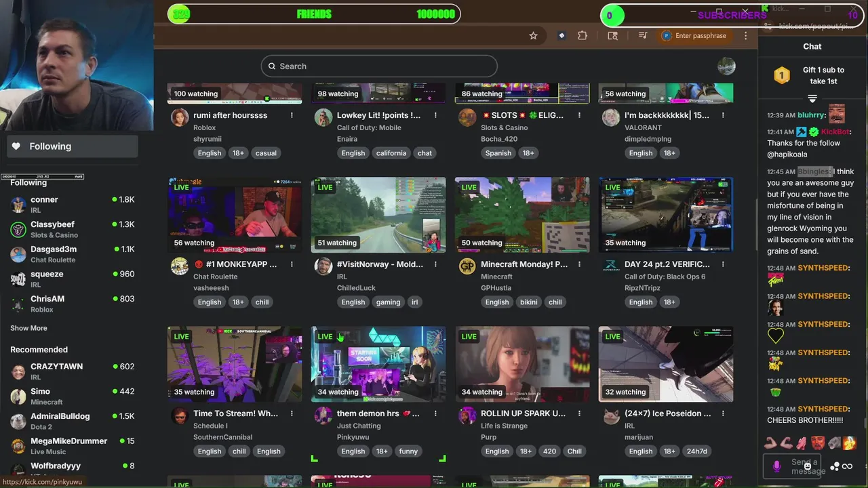Click SYNTHSPEED username on CHEERS BROTHER message
The image size is (868, 488).
(x=823, y=409)
